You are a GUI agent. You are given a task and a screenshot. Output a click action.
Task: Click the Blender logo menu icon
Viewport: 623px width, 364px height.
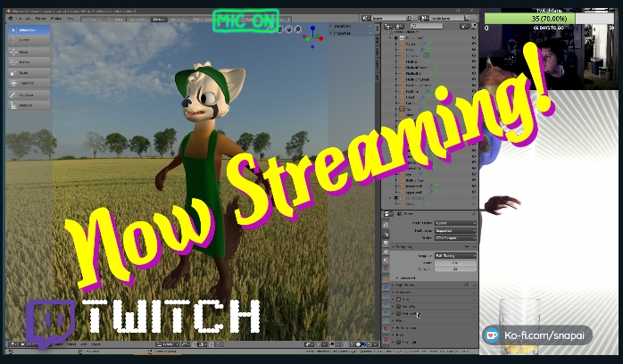pos(11,19)
